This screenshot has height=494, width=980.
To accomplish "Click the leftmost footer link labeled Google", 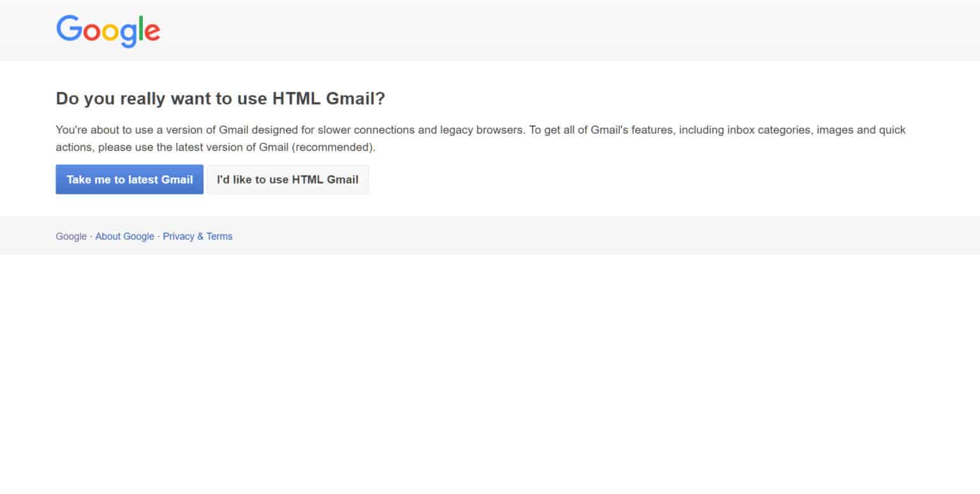I will coord(70,236).
